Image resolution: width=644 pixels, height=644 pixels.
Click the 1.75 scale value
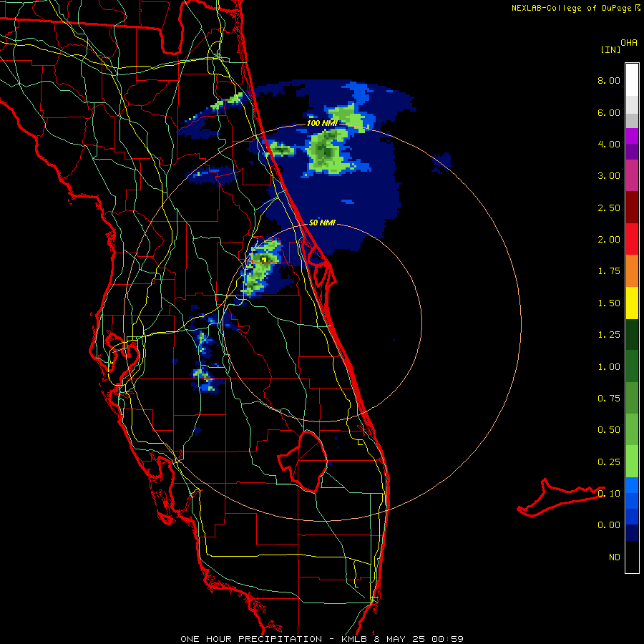pyautogui.click(x=609, y=271)
